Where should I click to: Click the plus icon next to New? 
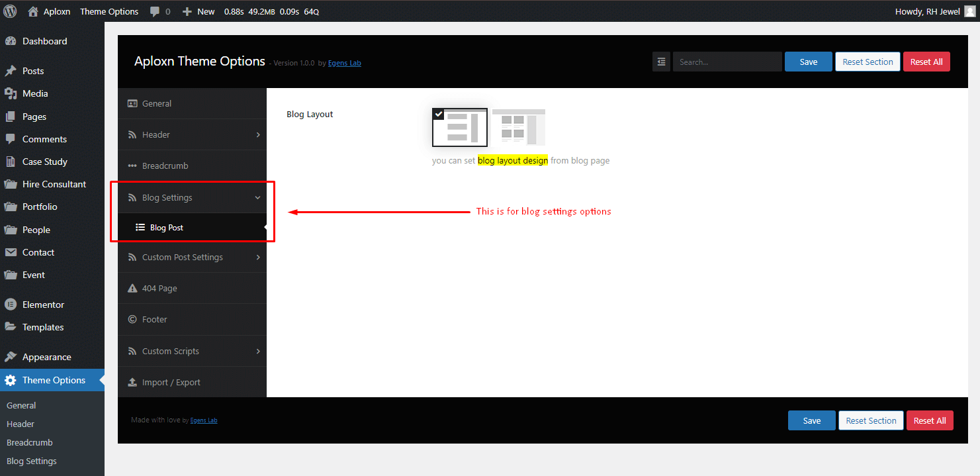click(x=187, y=11)
